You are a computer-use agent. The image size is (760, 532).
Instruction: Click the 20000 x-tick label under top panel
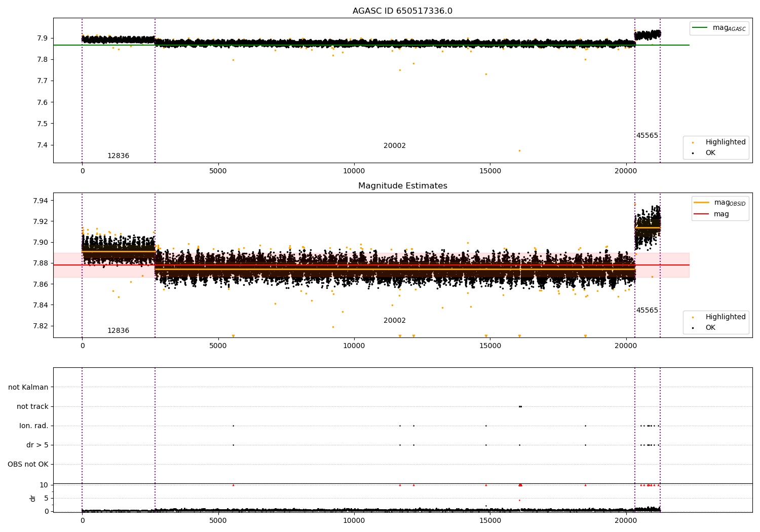[626, 171]
